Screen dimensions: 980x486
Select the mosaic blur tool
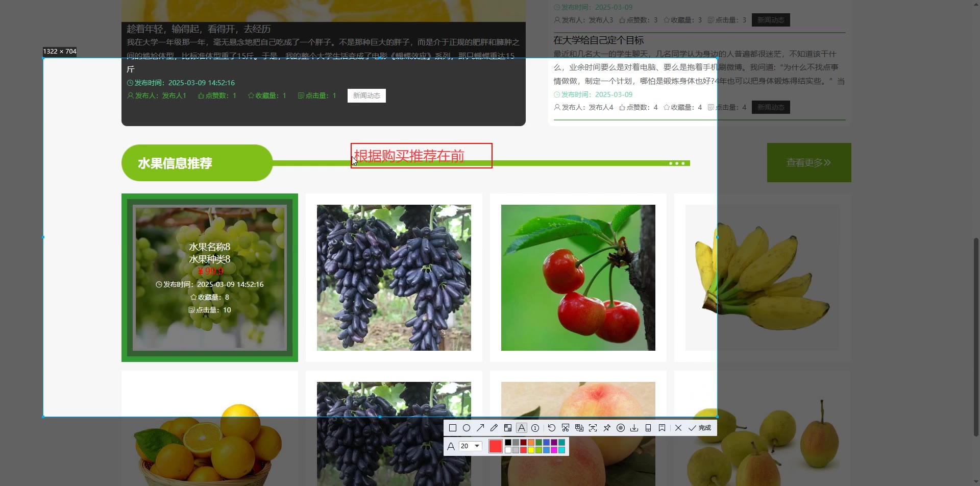pos(507,428)
